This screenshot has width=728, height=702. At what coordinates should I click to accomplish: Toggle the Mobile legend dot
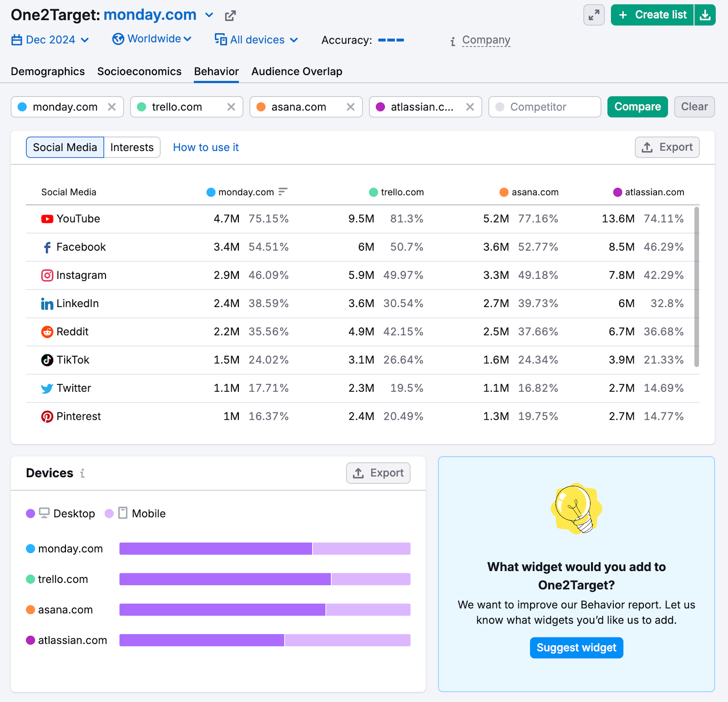coord(109,514)
